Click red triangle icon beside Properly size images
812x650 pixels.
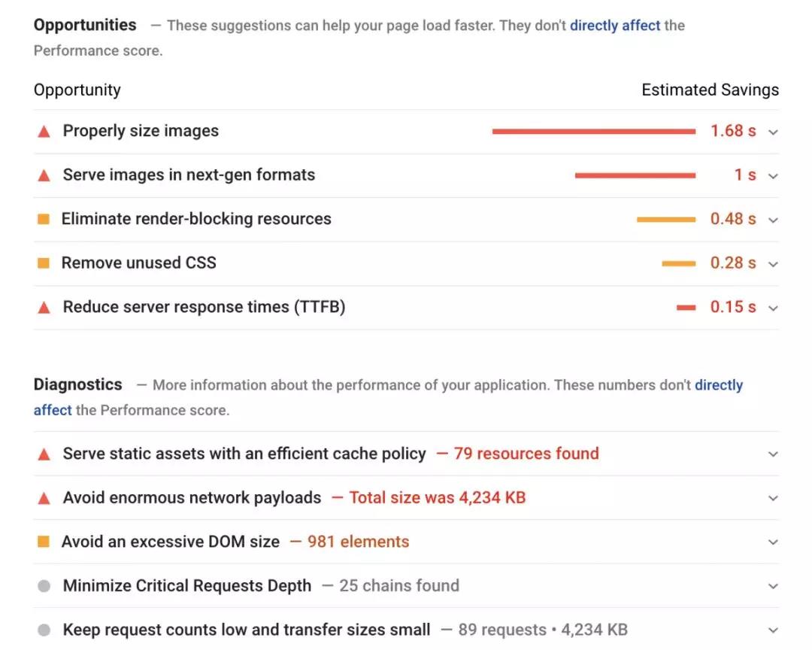[44, 132]
